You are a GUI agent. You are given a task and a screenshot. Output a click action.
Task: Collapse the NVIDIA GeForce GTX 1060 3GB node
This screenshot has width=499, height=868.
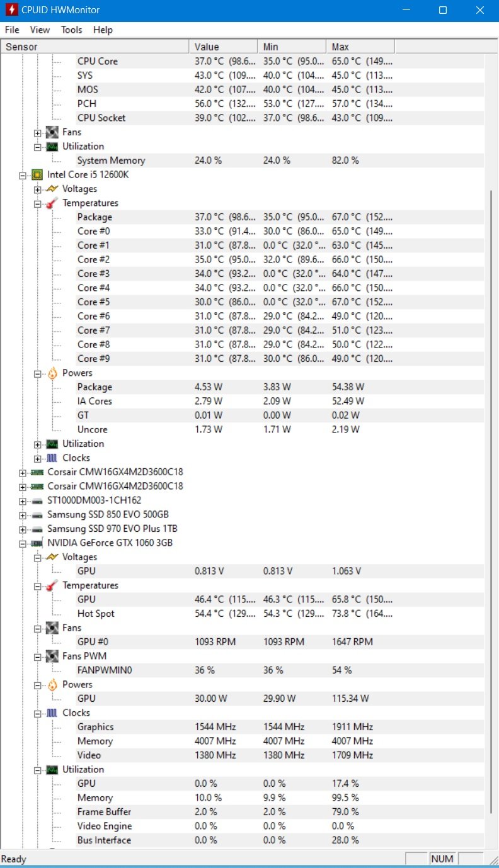[23, 543]
